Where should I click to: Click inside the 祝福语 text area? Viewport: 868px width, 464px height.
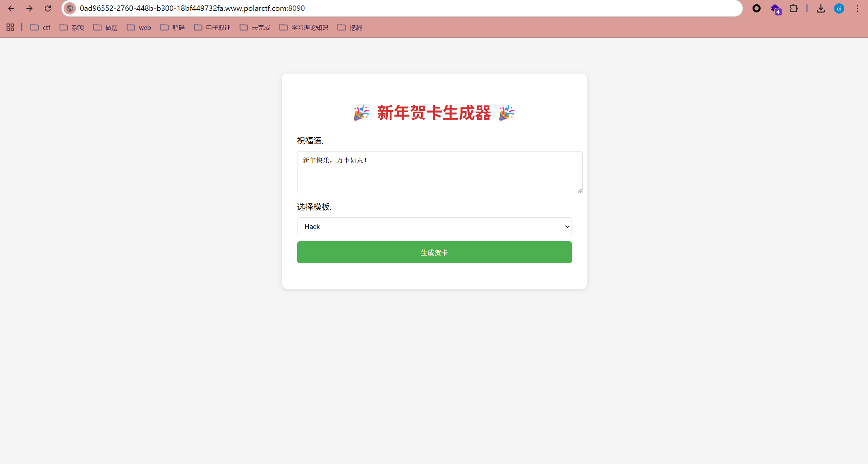pyautogui.click(x=439, y=172)
